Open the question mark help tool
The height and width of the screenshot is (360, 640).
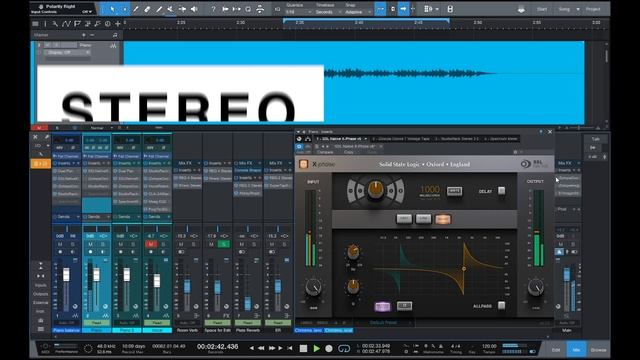tap(213, 9)
